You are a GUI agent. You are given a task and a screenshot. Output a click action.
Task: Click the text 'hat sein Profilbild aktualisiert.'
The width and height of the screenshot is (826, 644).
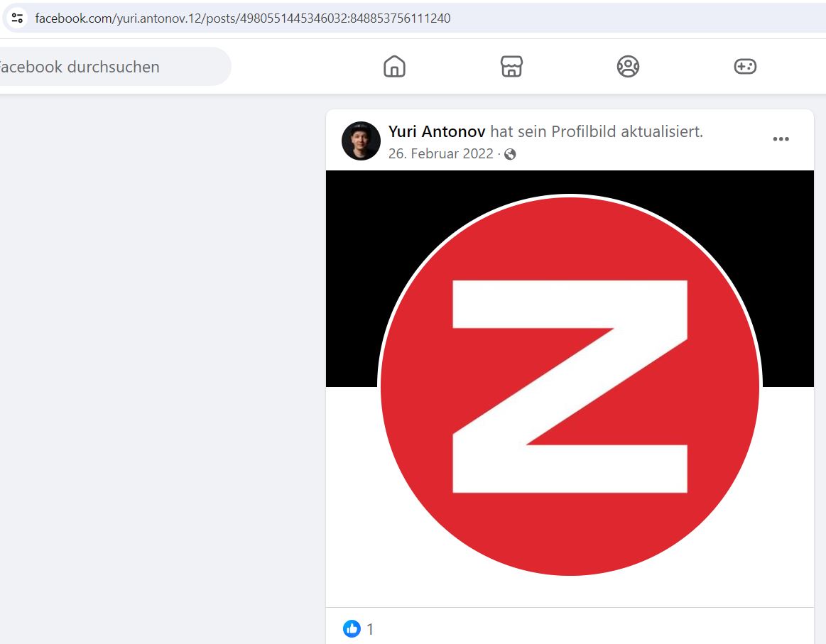597,131
